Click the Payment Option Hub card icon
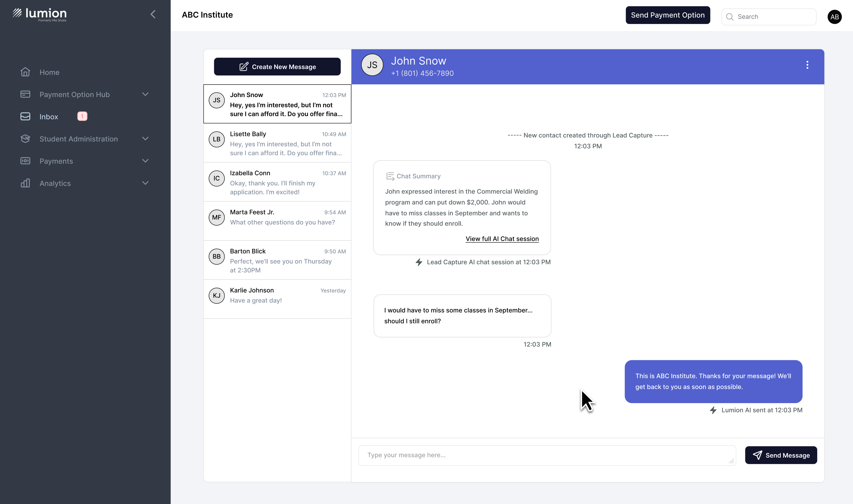 pos(25,94)
